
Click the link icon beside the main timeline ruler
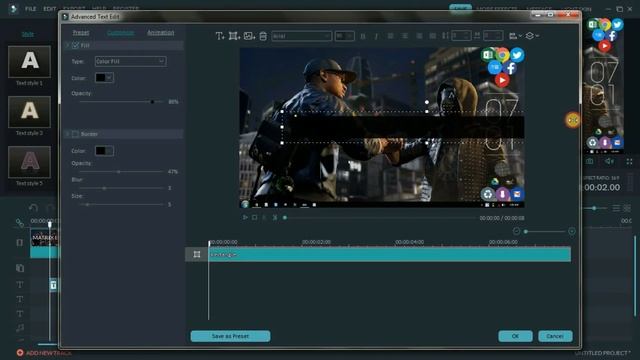[x=20, y=223]
